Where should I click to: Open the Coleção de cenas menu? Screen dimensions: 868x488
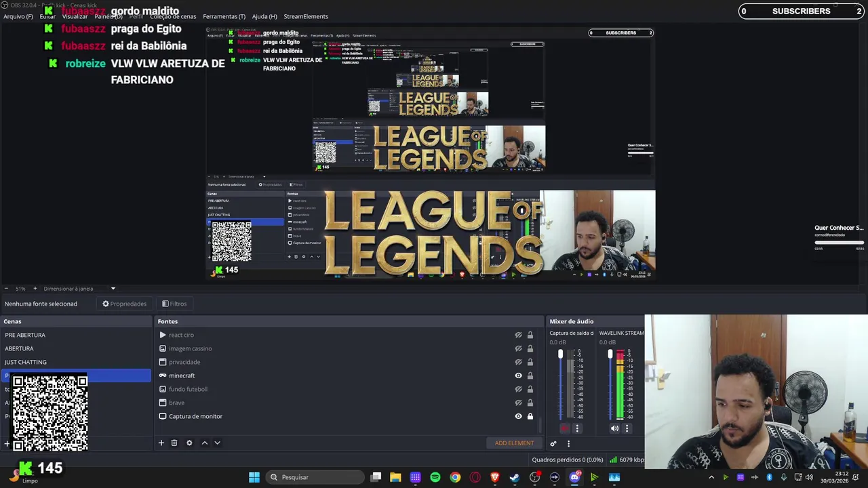click(x=173, y=16)
